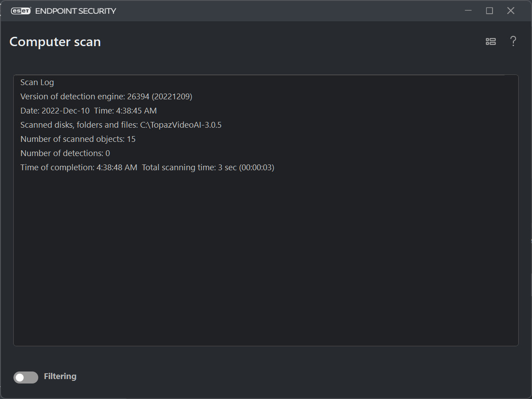Click the Time of completion text

[x=79, y=168]
